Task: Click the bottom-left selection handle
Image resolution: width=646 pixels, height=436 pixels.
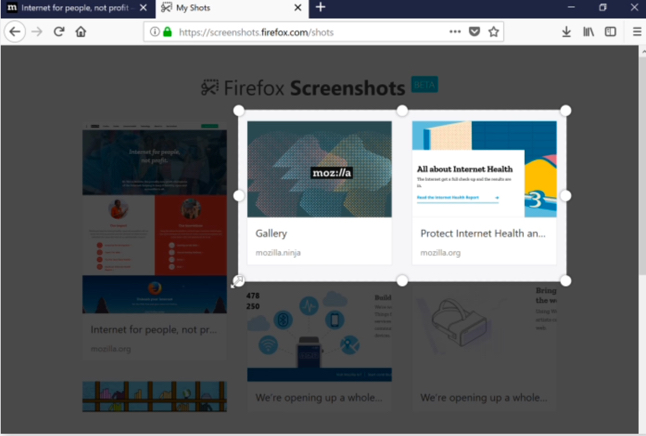Action: point(239,281)
